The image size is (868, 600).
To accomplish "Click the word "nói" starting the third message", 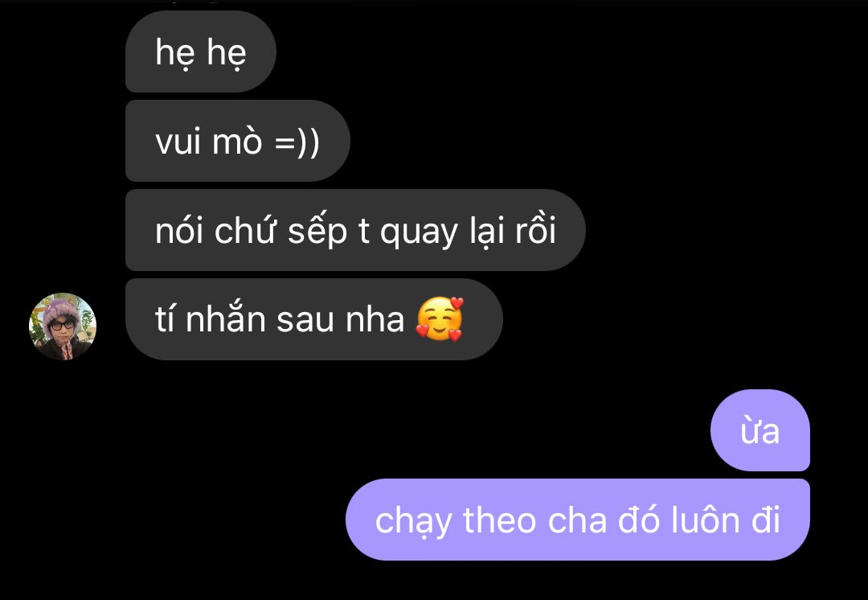I will click(x=179, y=230).
